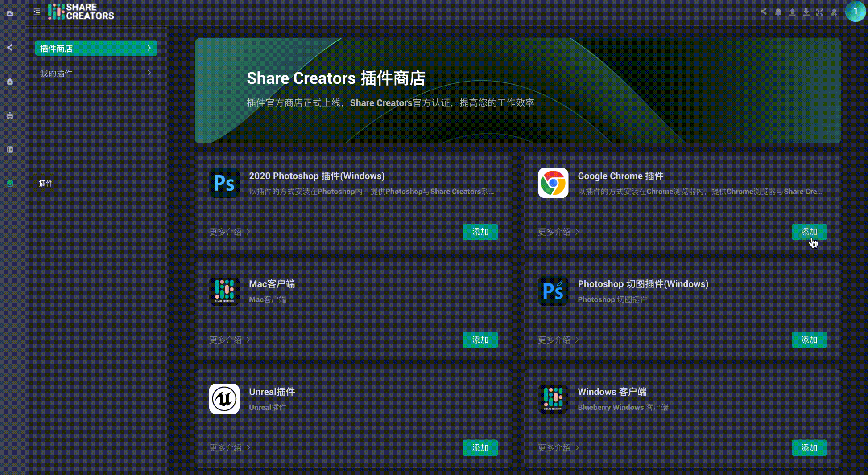Add the Mac客户端 plugin
This screenshot has width=868, height=475.
[x=480, y=340]
